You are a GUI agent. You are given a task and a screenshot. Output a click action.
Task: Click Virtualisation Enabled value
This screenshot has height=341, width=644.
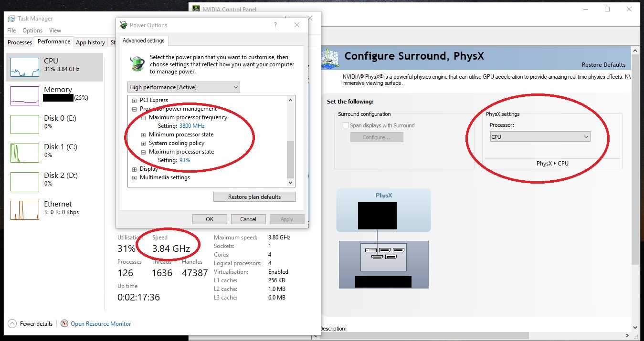(278, 272)
